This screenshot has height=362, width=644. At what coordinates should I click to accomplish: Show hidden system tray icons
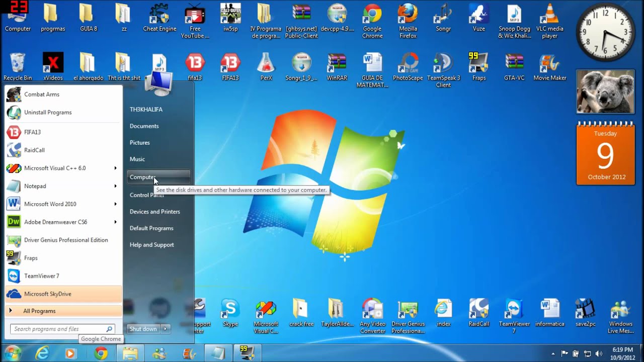553,353
